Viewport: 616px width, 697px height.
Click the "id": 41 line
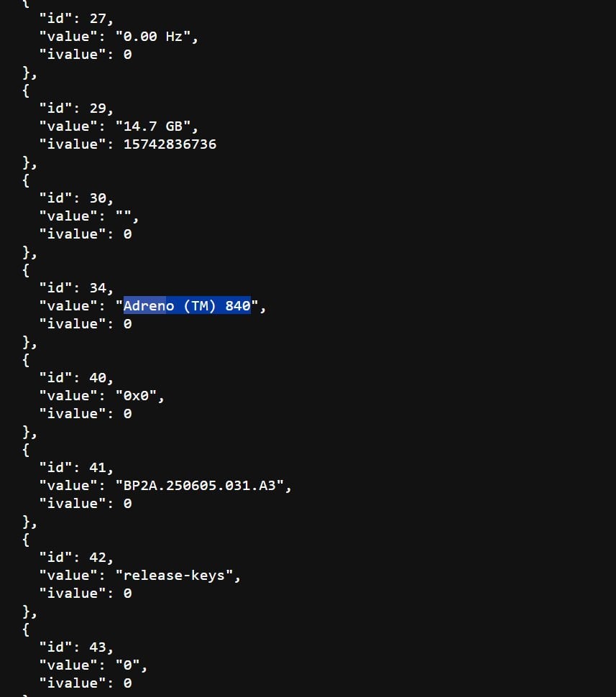[x=76, y=468]
